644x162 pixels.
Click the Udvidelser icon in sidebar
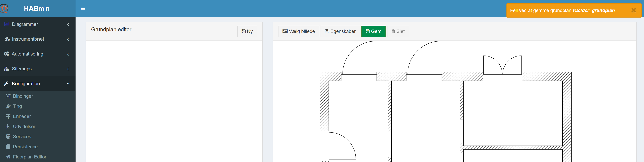click(x=8, y=127)
